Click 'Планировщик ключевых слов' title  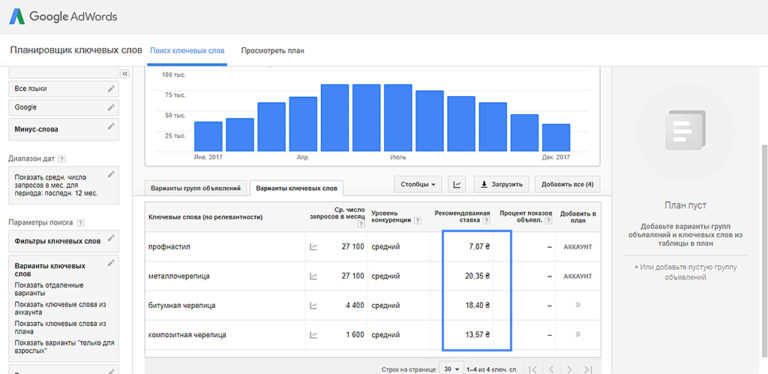(76, 50)
